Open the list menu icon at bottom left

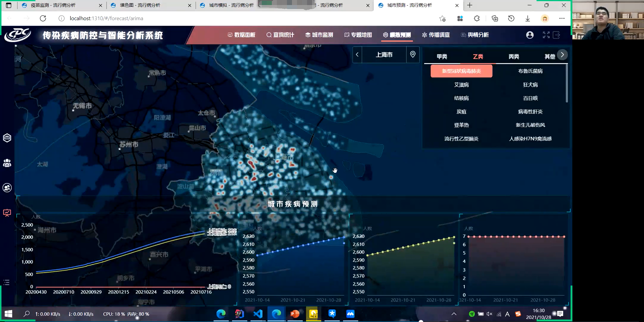click(x=6, y=282)
